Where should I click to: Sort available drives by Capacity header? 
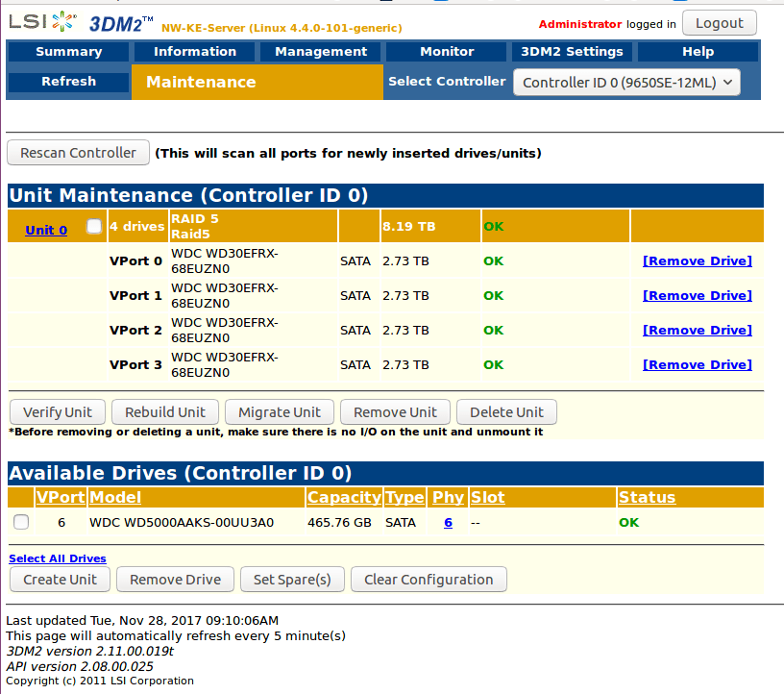click(344, 497)
